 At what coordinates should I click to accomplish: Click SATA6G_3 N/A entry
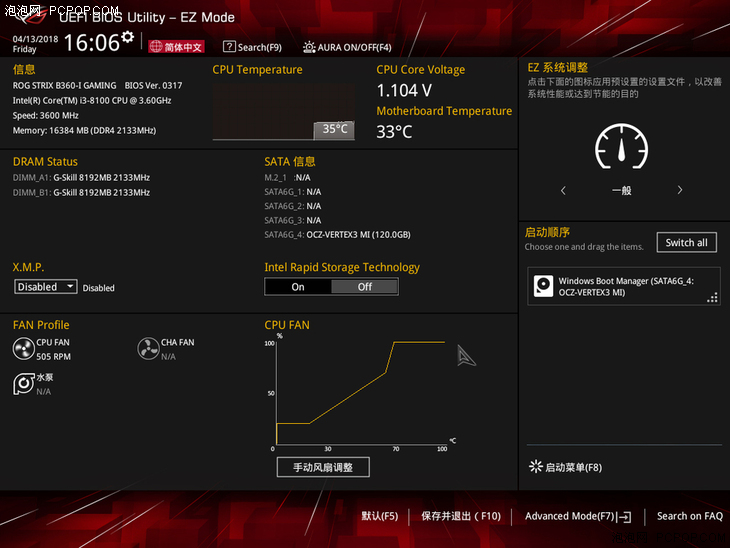point(293,220)
